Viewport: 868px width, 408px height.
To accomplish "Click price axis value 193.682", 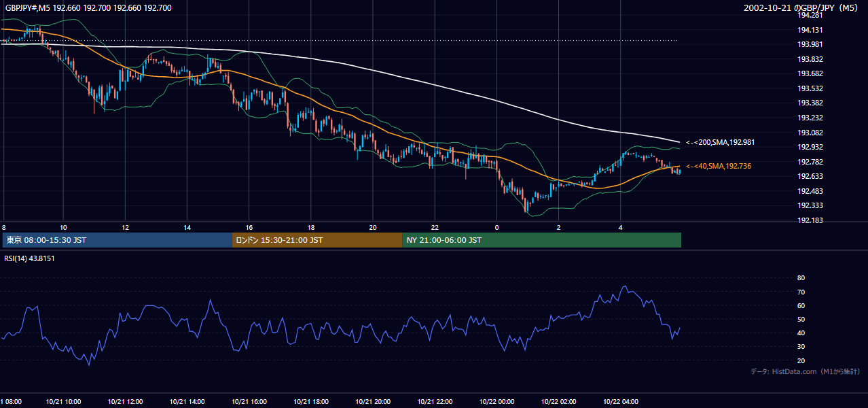I will (810, 73).
